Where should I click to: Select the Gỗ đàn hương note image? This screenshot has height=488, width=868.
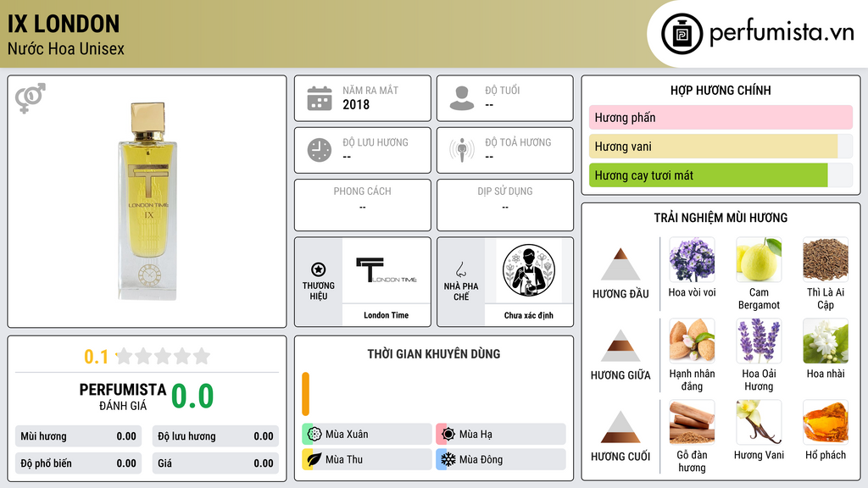coord(692,422)
